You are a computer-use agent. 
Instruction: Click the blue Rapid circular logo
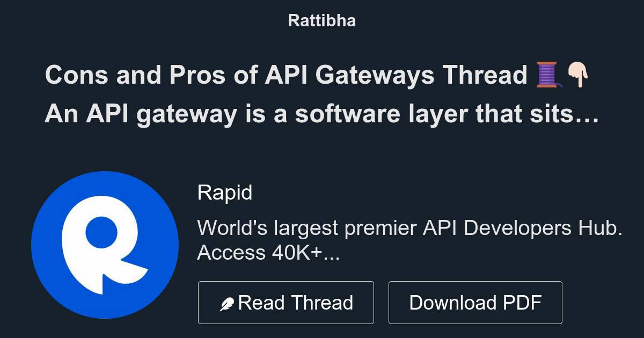[x=105, y=245]
